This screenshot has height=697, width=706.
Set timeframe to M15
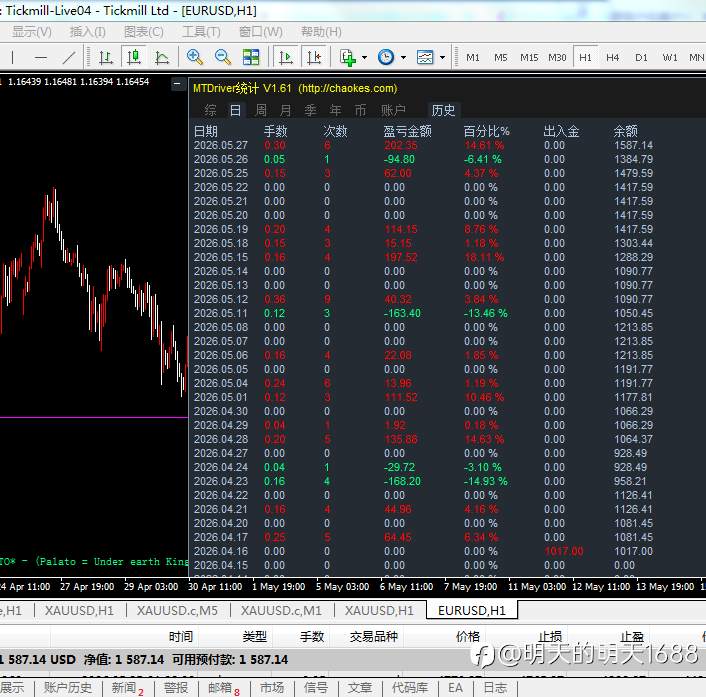(x=529, y=58)
